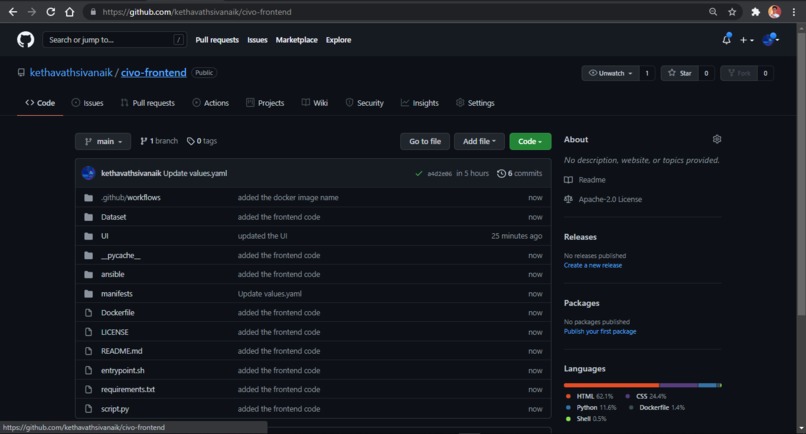Open the plus create-new dropdown
Viewport: 806px width, 434px height.
746,40
